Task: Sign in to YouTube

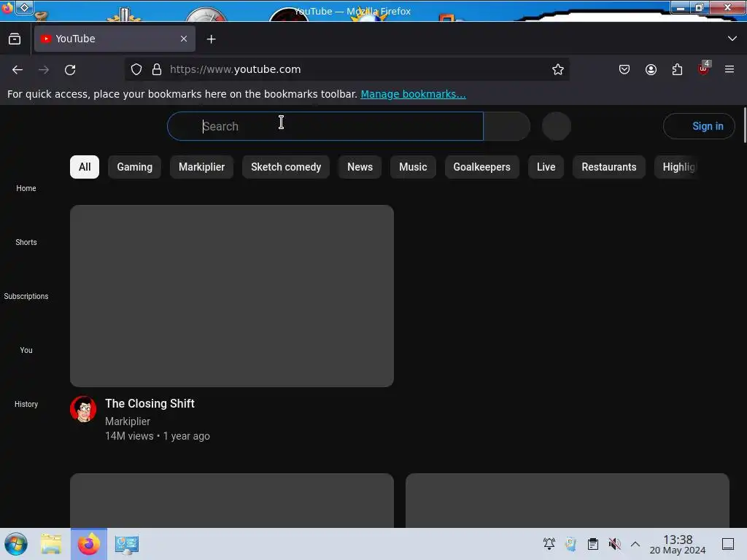Action: pos(699,126)
